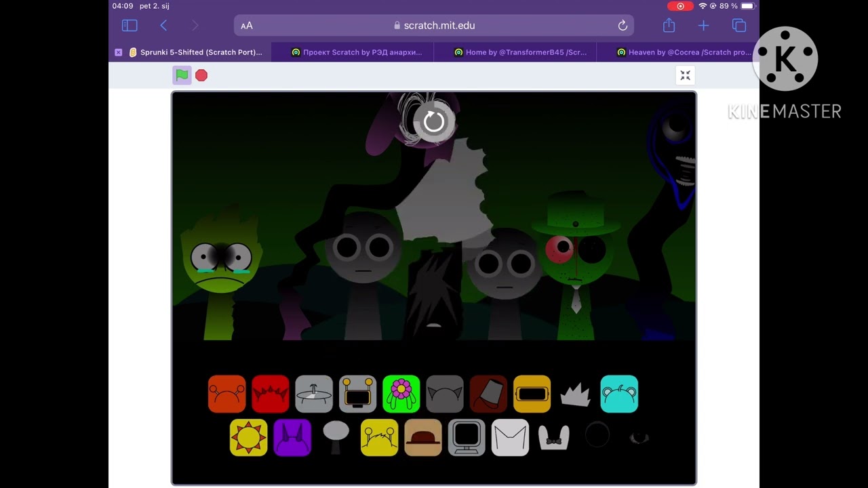The image size is (868, 488).
Task: Go back to the previous page
Action: 163,26
